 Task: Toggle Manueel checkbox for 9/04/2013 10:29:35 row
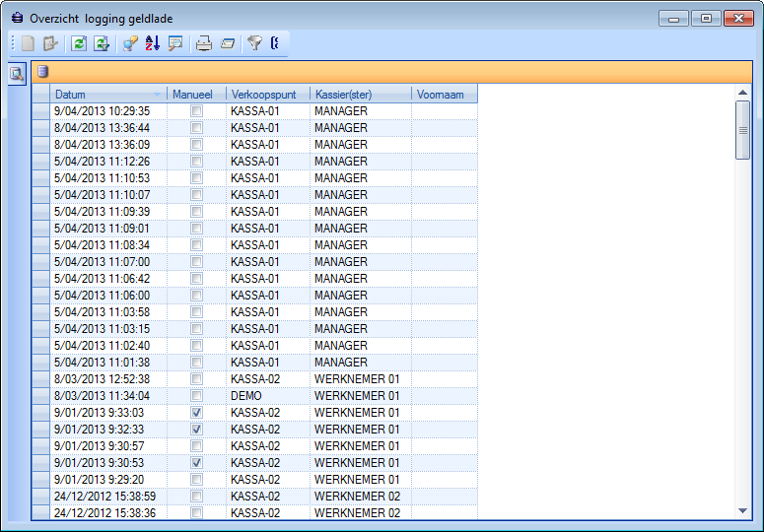coord(197,111)
